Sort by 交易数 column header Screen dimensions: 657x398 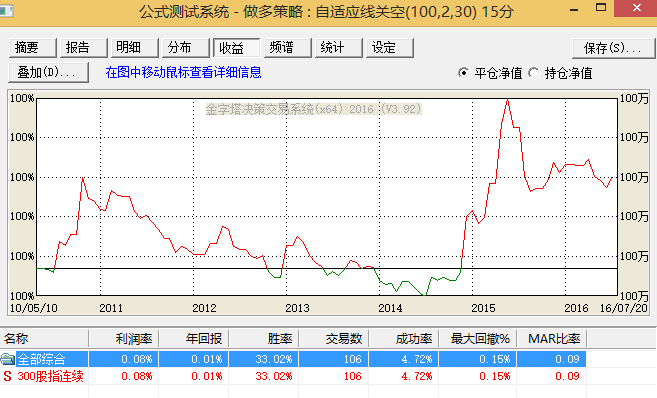334,339
